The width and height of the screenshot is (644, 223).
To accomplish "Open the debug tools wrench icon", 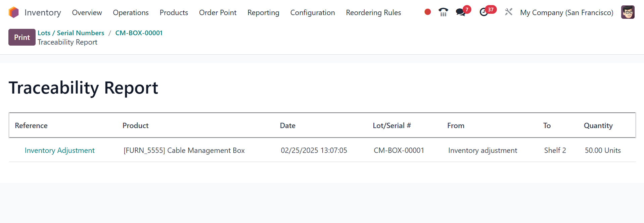I will (x=508, y=12).
